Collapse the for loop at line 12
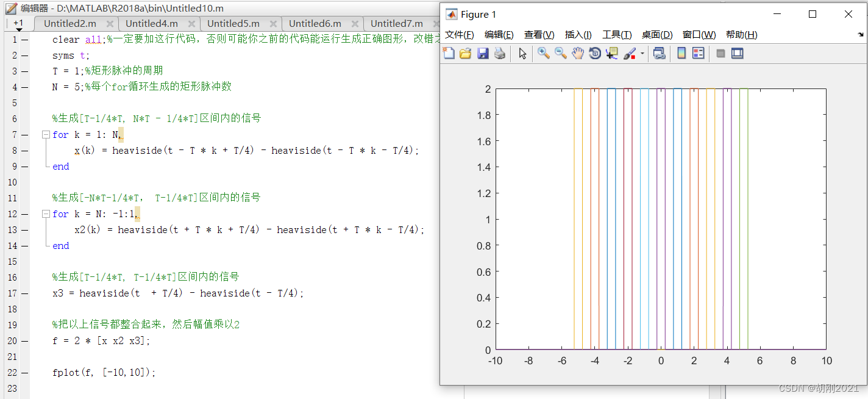 click(x=46, y=214)
